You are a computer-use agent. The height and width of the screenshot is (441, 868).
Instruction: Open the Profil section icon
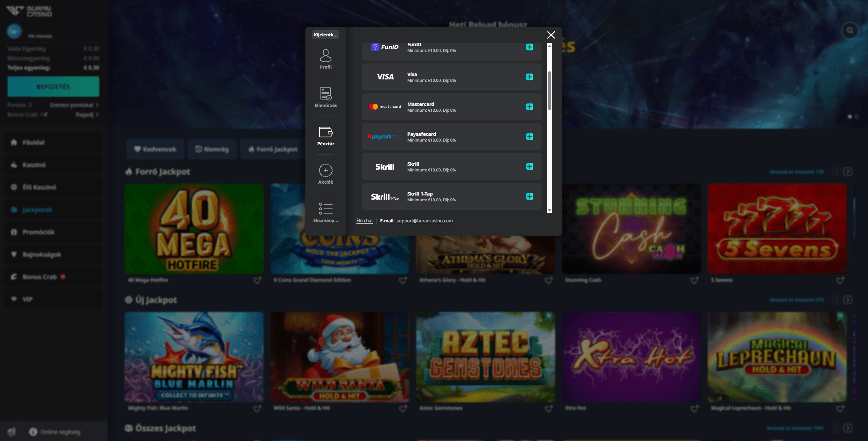tap(325, 56)
